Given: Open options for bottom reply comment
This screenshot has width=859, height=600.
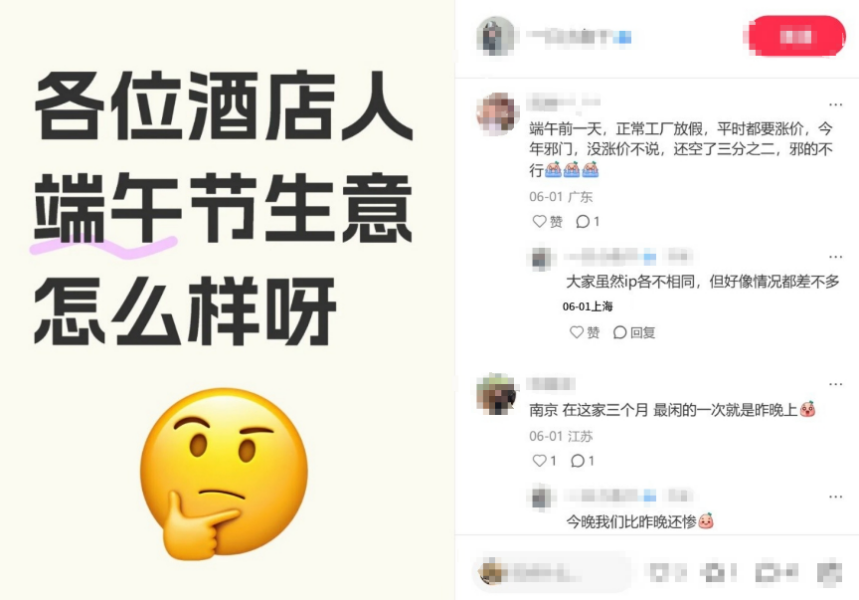Looking at the screenshot, I should 835,496.
